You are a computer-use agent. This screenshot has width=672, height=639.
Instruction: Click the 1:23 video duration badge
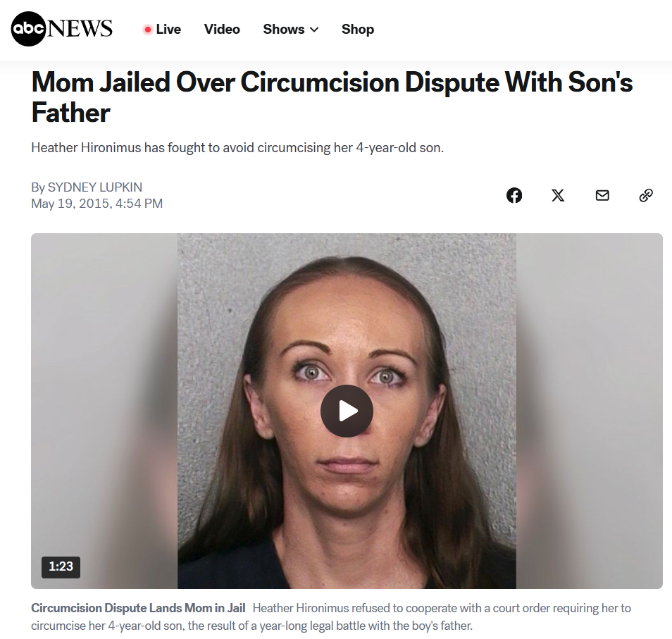click(x=61, y=566)
